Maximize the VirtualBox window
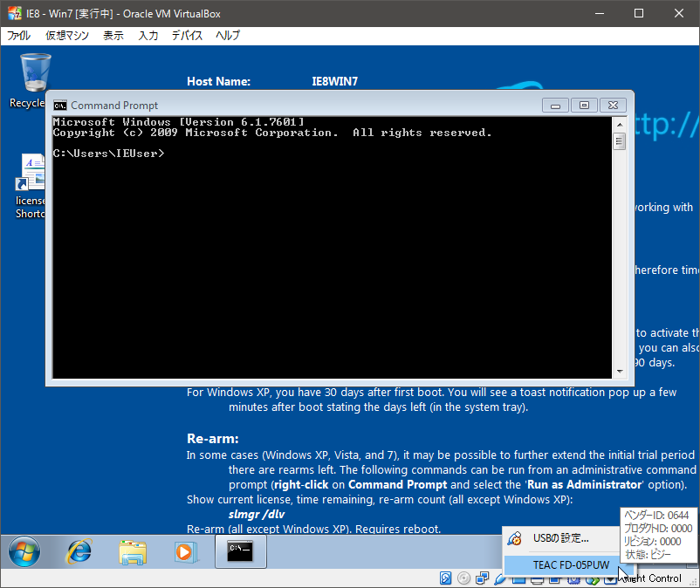 pyautogui.click(x=639, y=13)
